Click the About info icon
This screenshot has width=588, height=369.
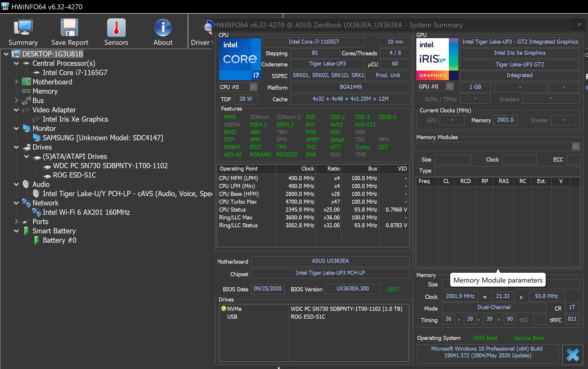163,28
